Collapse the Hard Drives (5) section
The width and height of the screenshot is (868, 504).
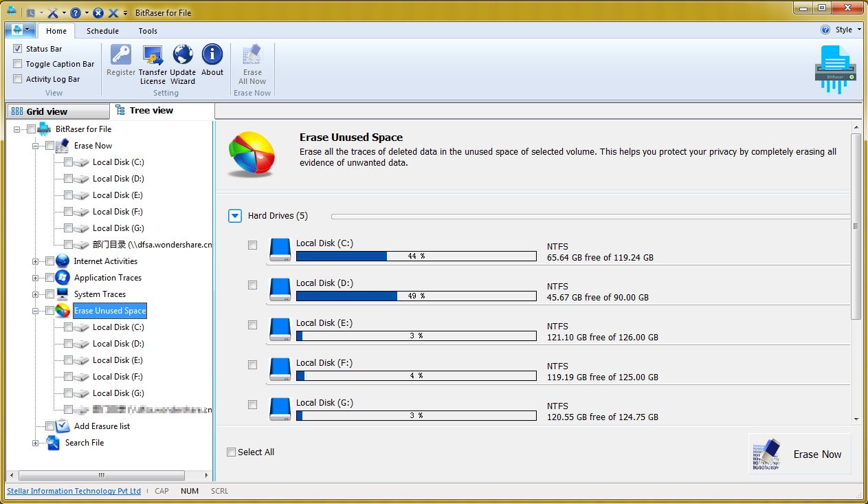(x=235, y=216)
